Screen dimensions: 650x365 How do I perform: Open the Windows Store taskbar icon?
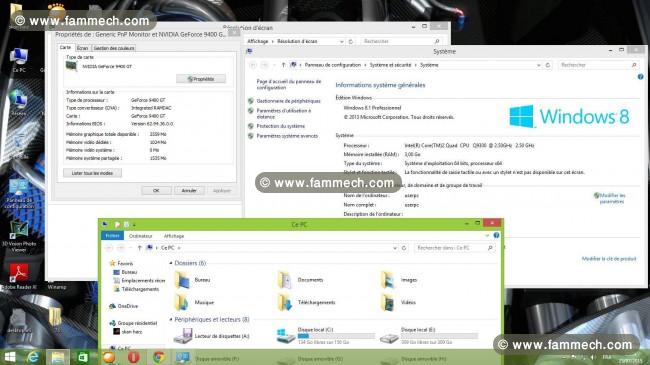point(83,357)
